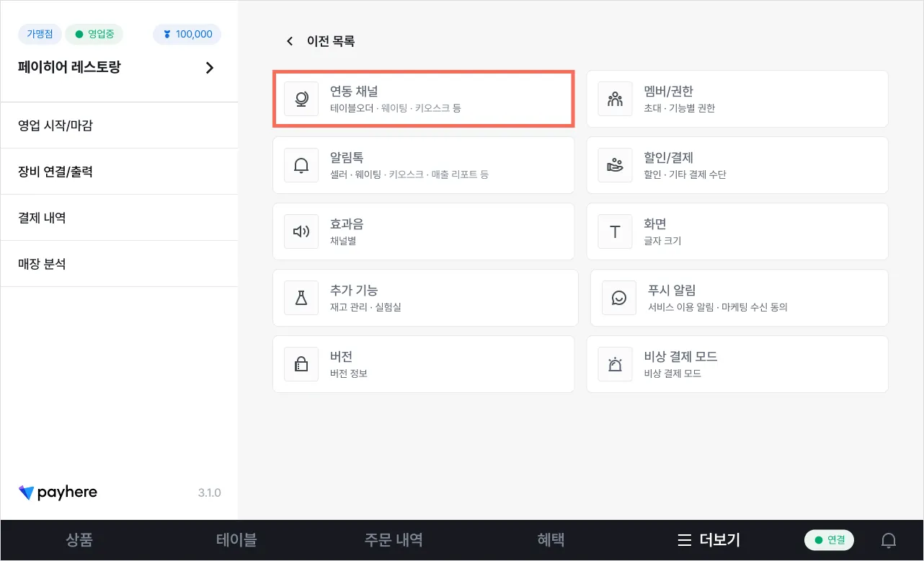This screenshot has width=924, height=561.
Task: Switch to the 테이블 tab
Action: (x=236, y=540)
